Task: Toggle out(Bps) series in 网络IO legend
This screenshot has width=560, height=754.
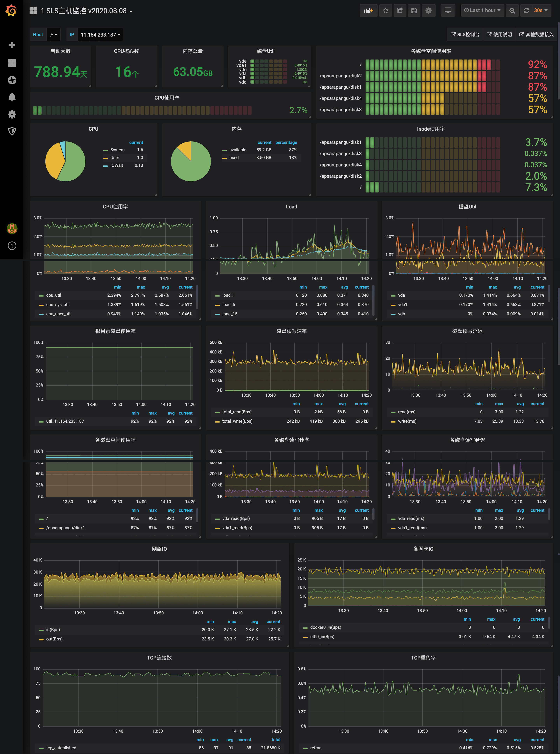Action: (54, 639)
